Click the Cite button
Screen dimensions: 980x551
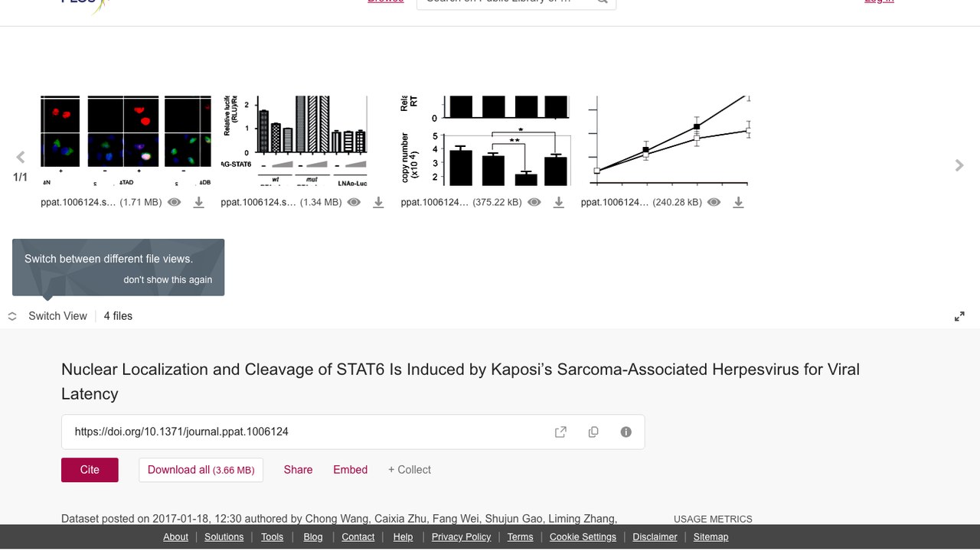pyautogui.click(x=90, y=470)
